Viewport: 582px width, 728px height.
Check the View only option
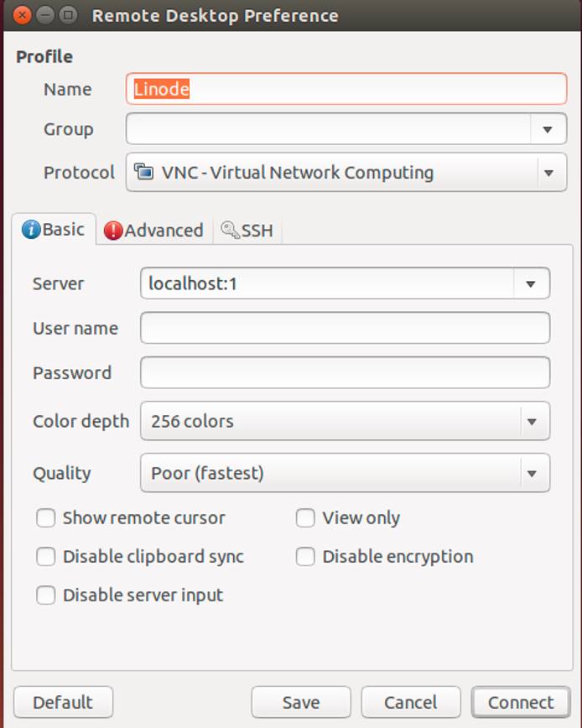pos(304,518)
